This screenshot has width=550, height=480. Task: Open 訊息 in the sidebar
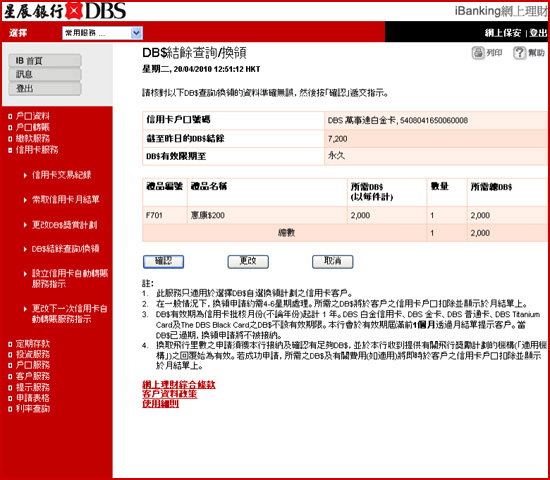pyautogui.click(x=45, y=74)
